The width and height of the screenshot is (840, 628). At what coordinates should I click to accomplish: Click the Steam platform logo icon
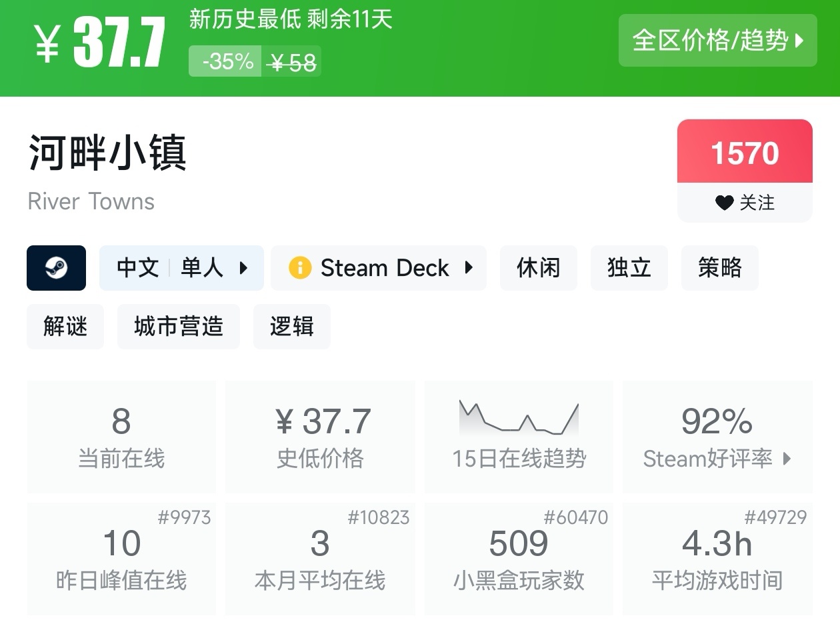pyautogui.click(x=56, y=268)
